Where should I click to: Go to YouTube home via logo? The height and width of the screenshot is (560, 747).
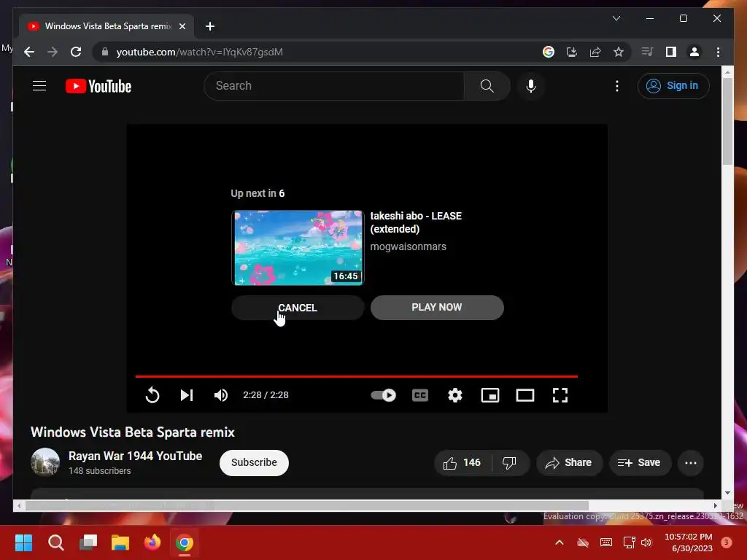(98, 86)
